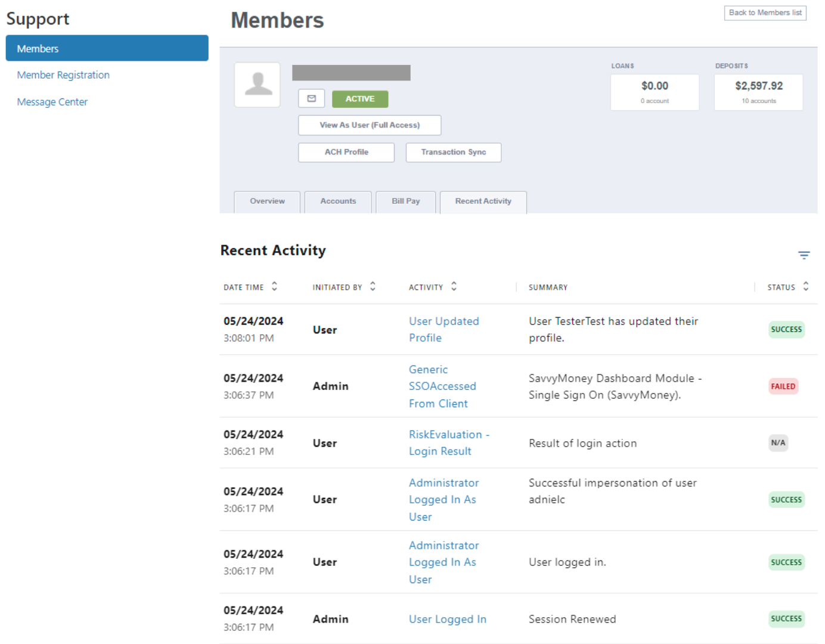Open Member Registration in sidebar
The height and width of the screenshot is (644, 825).
pos(63,75)
